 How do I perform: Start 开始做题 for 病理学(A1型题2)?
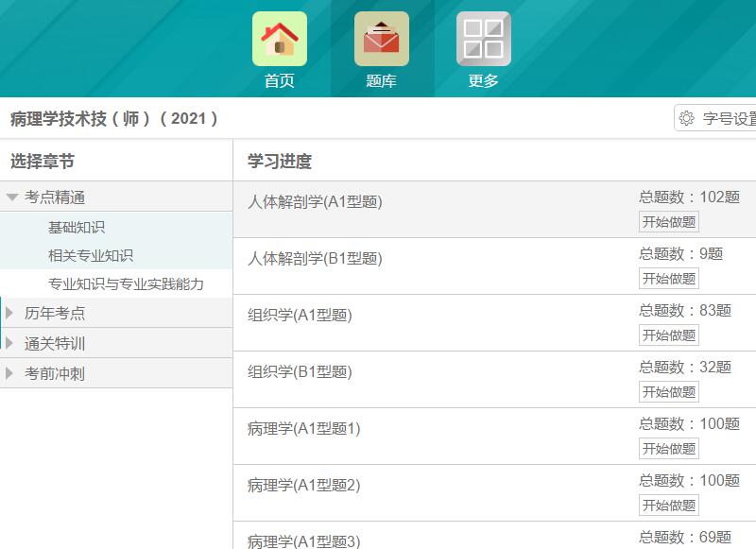669,506
